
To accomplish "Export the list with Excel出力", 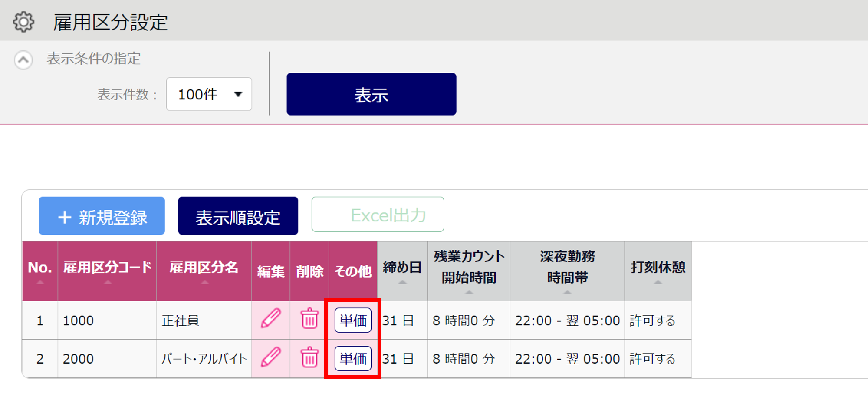I will pyautogui.click(x=378, y=215).
